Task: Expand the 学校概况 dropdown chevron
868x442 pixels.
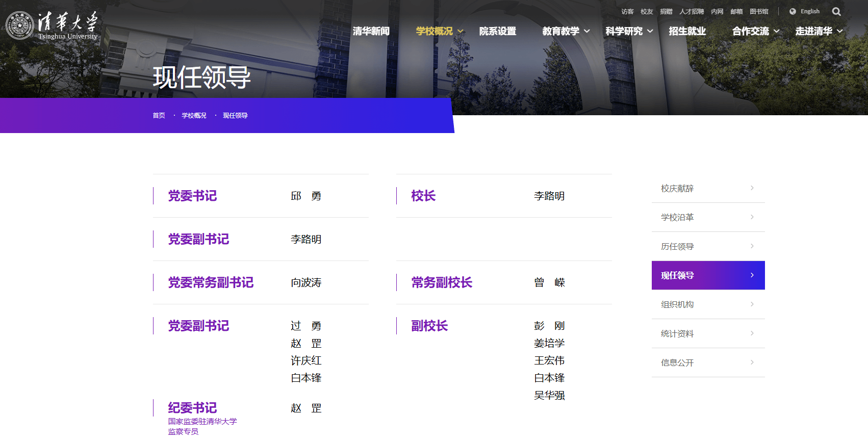Action: (x=461, y=31)
